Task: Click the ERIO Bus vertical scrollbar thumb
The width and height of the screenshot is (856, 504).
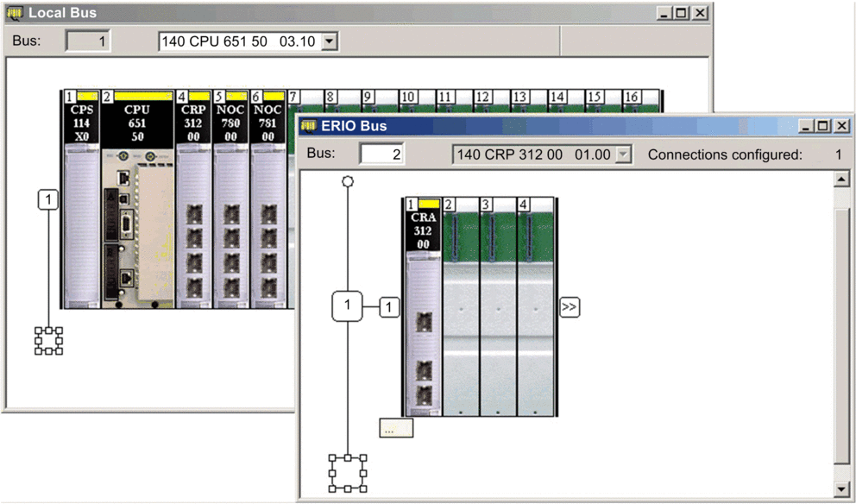Action: [841, 336]
